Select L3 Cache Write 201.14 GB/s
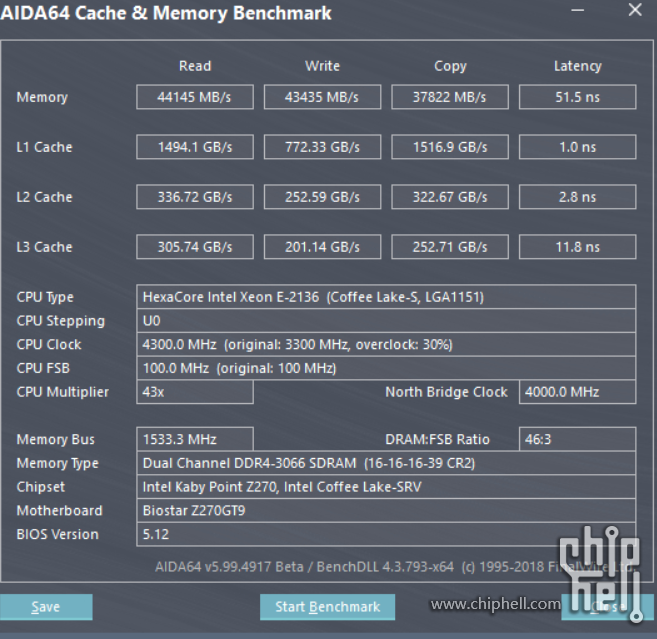 coord(322,247)
